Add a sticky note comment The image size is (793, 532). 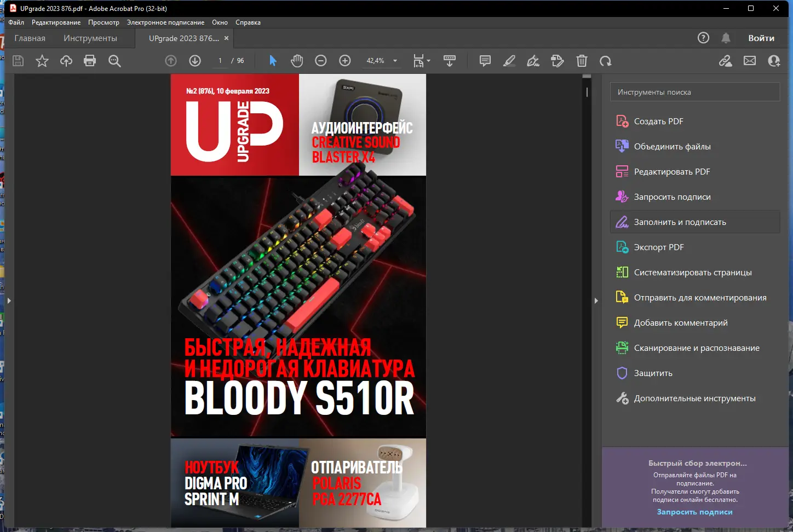point(485,61)
